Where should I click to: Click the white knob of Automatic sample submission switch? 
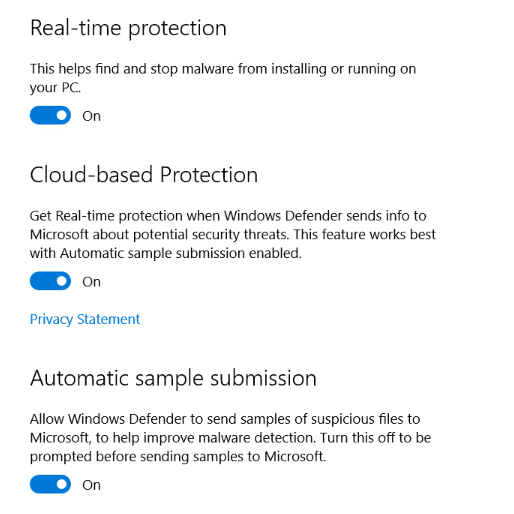(61, 484)
